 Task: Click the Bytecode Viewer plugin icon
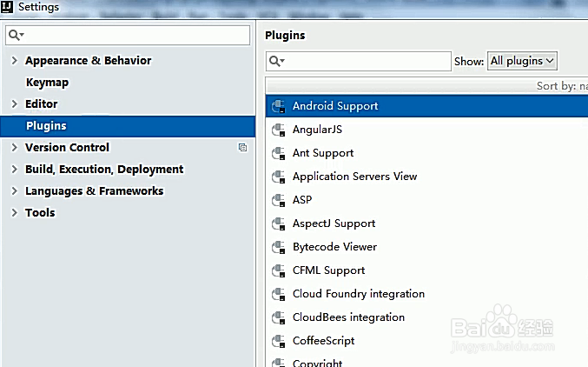tap(279, 247)
